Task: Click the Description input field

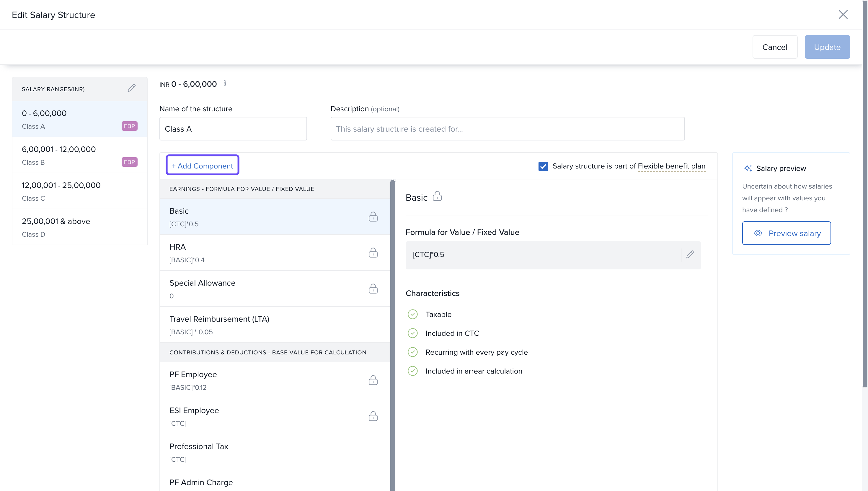Action: (507, 129)
